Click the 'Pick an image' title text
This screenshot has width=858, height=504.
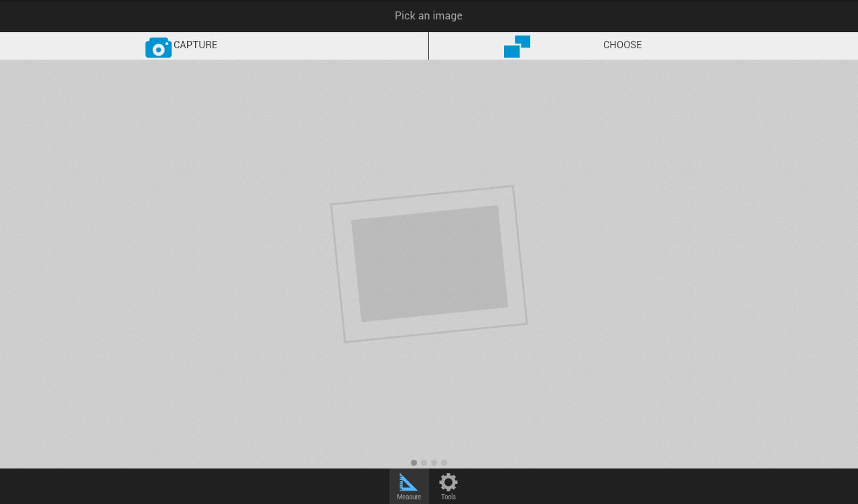428,15
